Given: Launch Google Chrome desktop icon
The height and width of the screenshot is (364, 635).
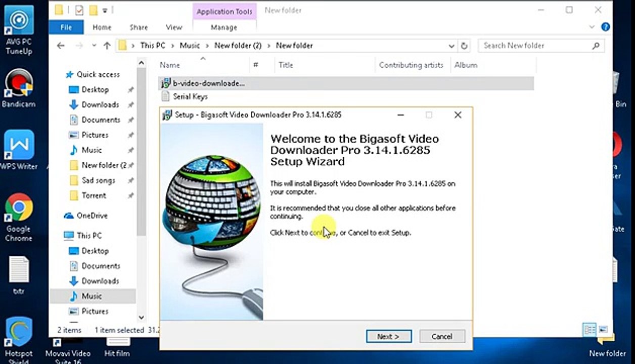Looking at the screenshot, I should pyautogui.click(x=19, y=217).
